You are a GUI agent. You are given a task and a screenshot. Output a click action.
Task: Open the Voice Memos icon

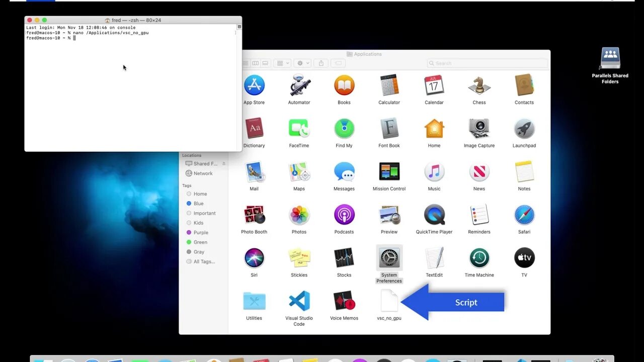(x=344, y=301)
